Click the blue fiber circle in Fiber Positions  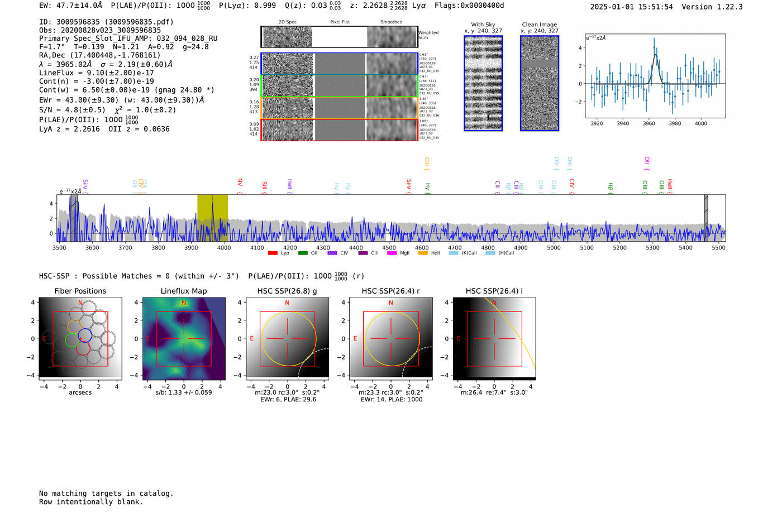coord(85,336)
